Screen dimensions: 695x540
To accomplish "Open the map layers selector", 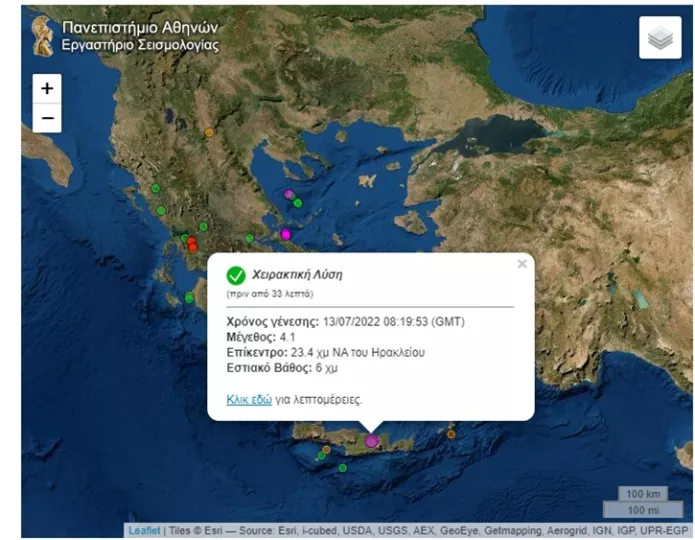I will click(x=659, y=38).
